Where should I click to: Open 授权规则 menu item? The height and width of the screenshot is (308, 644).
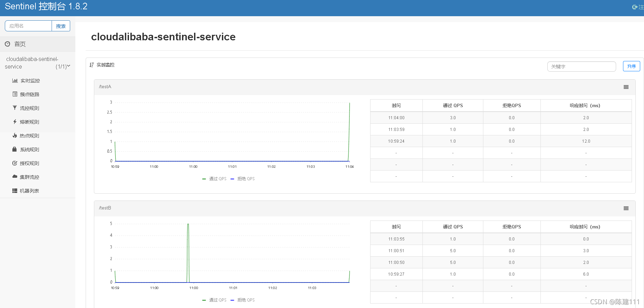point(30,163)
